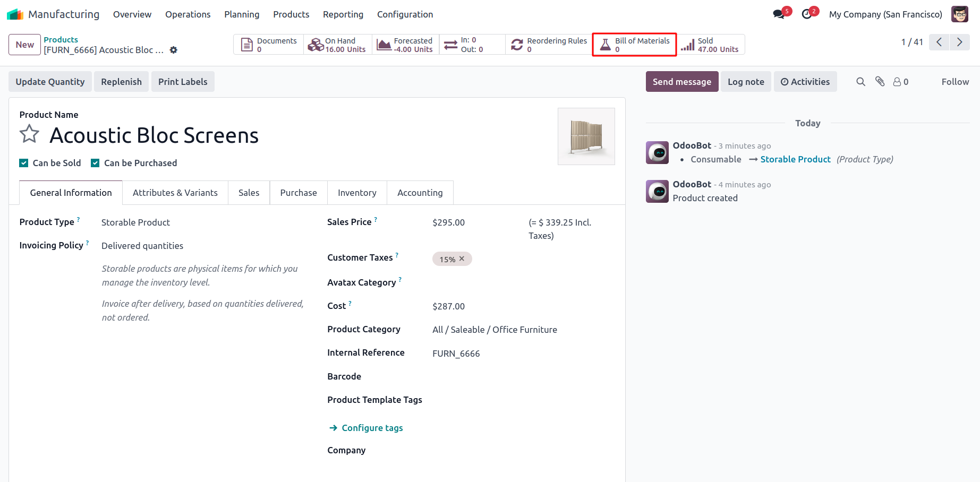Open the settings gear next to breadcrumb
980x482 pixels.
tap(174, 50)
